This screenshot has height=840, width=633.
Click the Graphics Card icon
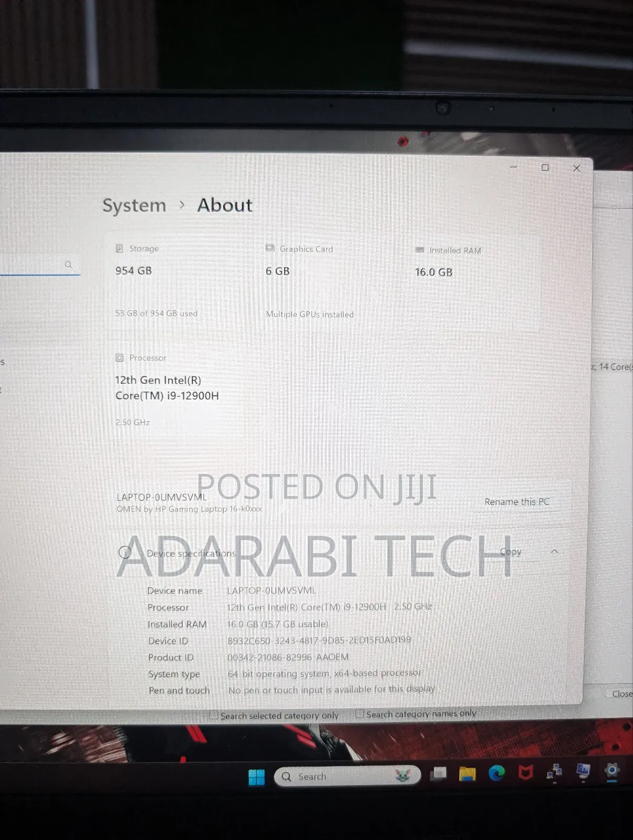point(270,248)
